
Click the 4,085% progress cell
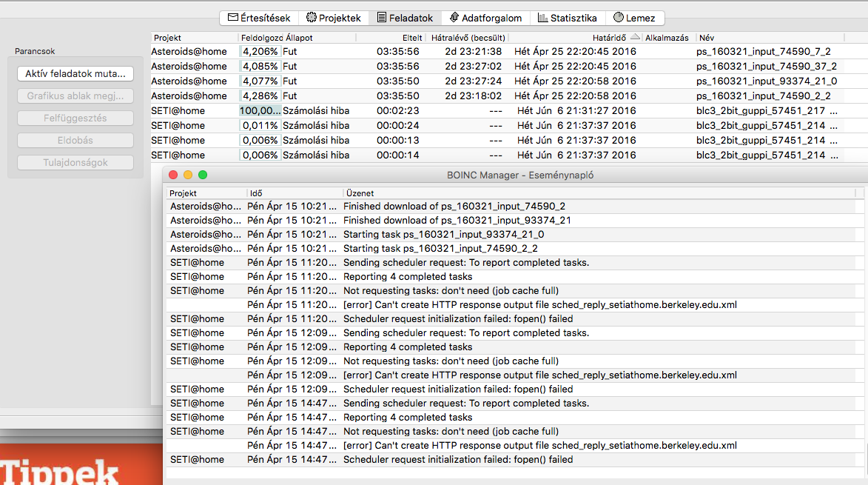click(260, 67)
